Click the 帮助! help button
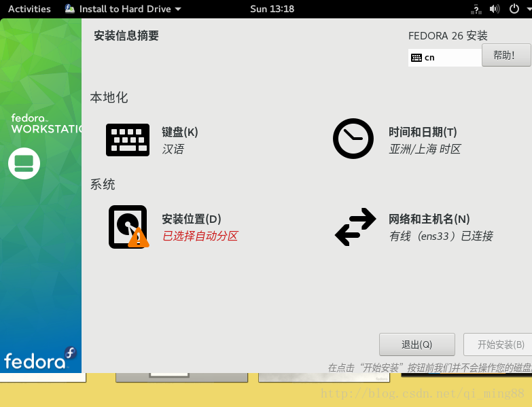Viewport: 532px width, 407px height. (506, 55)
